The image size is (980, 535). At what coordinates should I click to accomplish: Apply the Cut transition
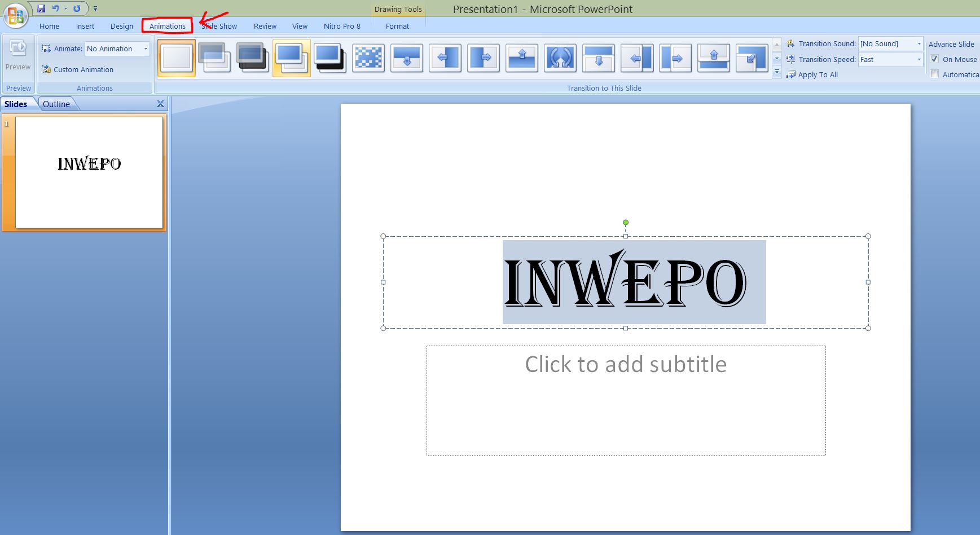tap(292, 58)
